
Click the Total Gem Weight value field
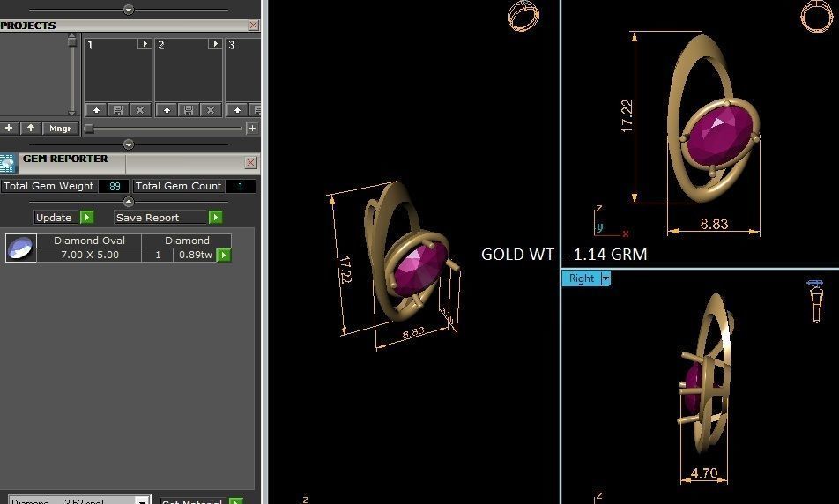(114, 186)
